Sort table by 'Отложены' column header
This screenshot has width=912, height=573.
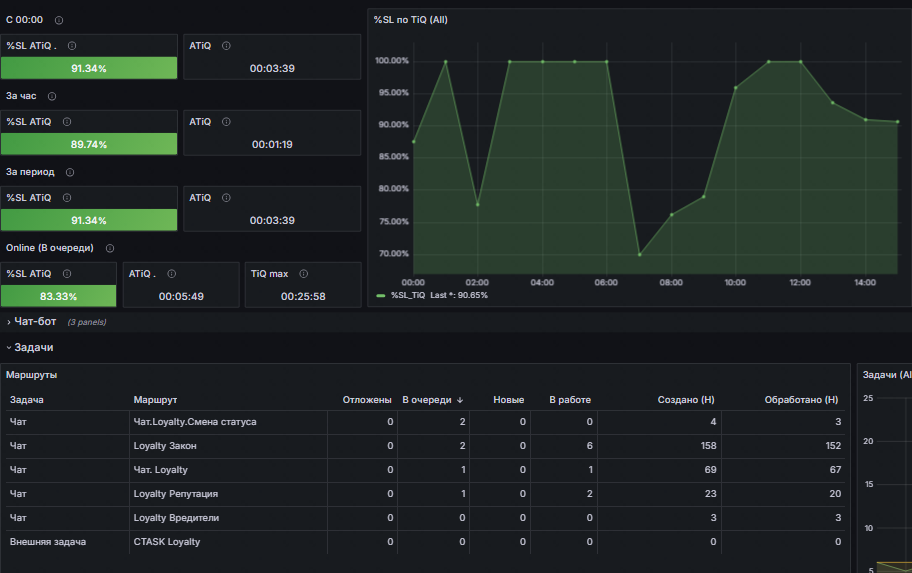click(367, 400)
